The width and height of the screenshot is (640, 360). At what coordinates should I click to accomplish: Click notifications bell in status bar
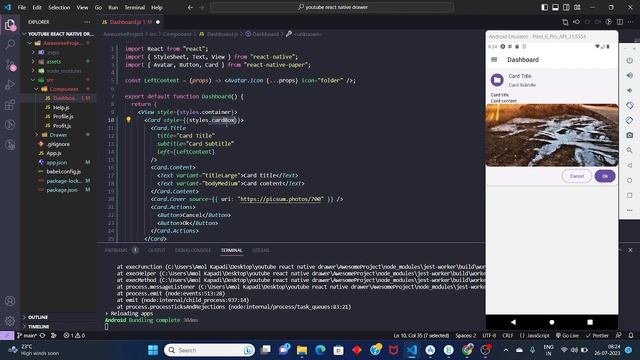pyautogui.click(x=631, y=336)
